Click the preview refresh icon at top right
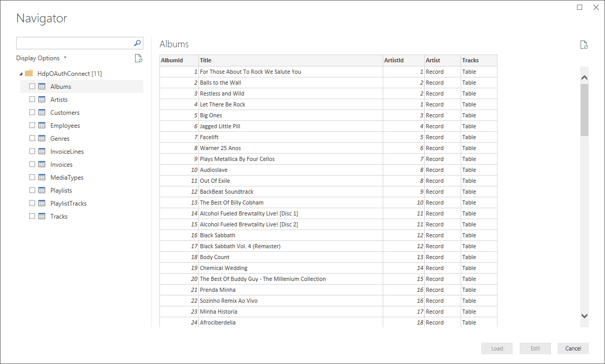 [584, 45]
